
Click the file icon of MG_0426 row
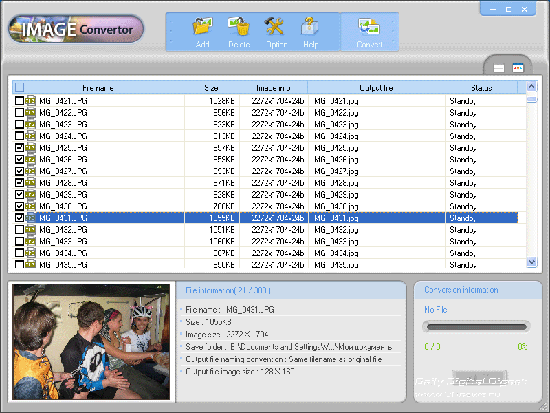click(31, 159)
